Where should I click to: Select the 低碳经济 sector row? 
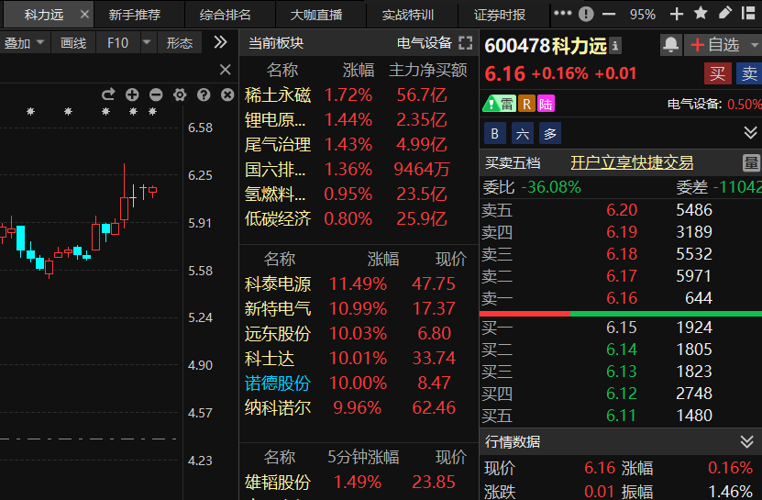359,219
